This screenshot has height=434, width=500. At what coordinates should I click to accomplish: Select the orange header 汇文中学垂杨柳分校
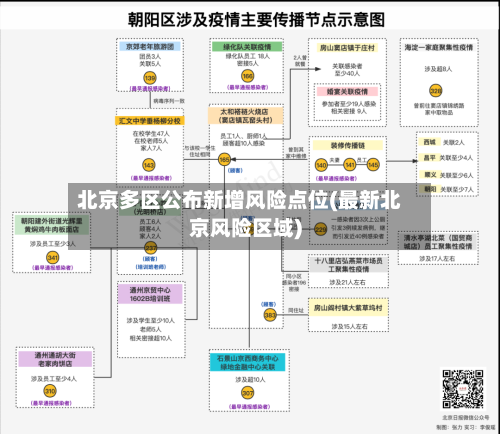coord(150,121)
